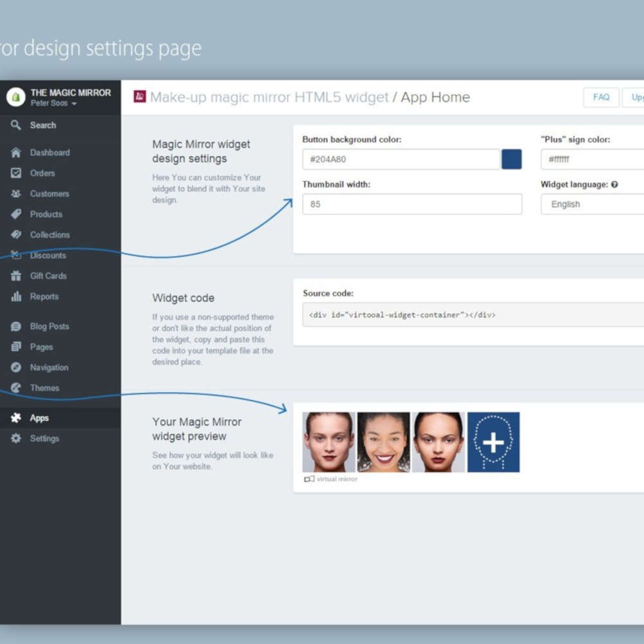Click the Apps puzzle piece icon

[x=16, y=418]
